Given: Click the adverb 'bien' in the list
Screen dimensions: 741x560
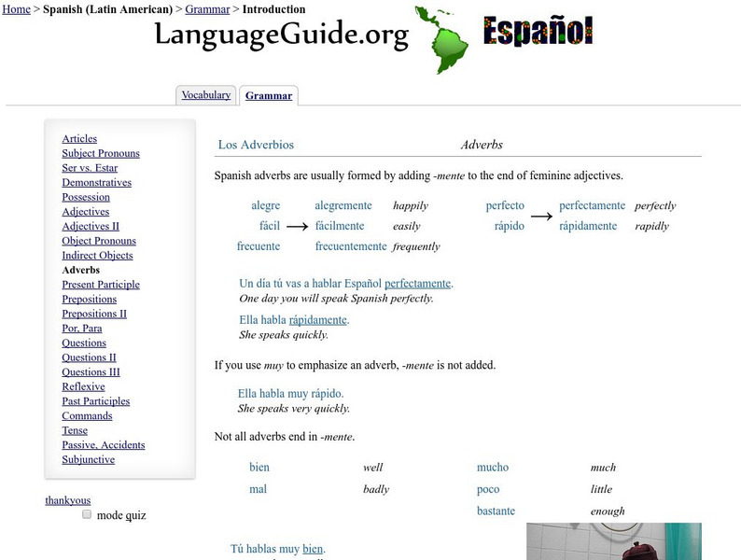Looking at the screenshot, I should click(x=259, y=468).
